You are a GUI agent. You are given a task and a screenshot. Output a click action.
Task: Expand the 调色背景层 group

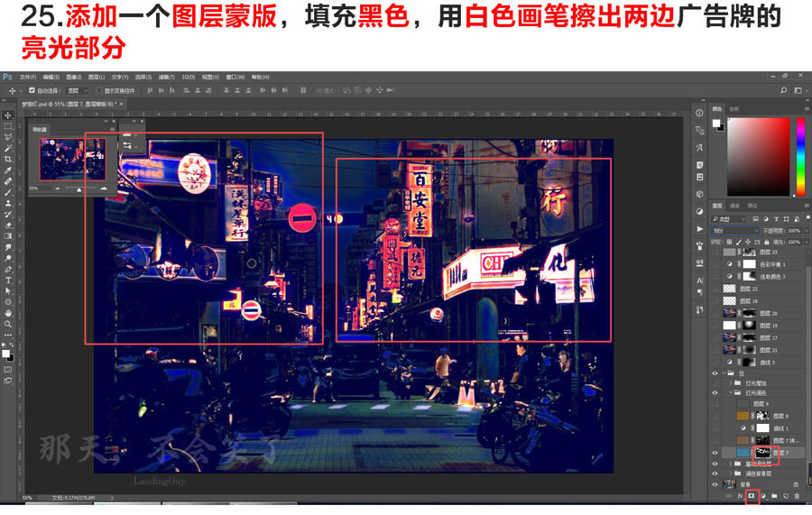[x=731, y=474]
